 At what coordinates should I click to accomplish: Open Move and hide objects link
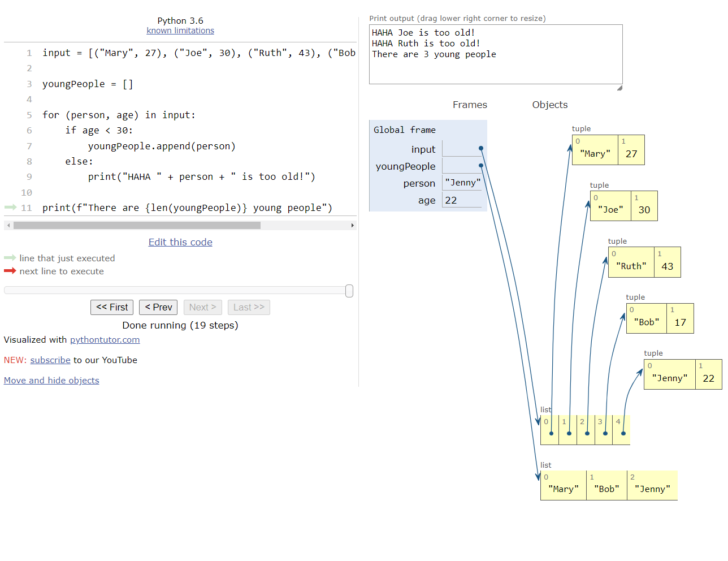[51, 381]
